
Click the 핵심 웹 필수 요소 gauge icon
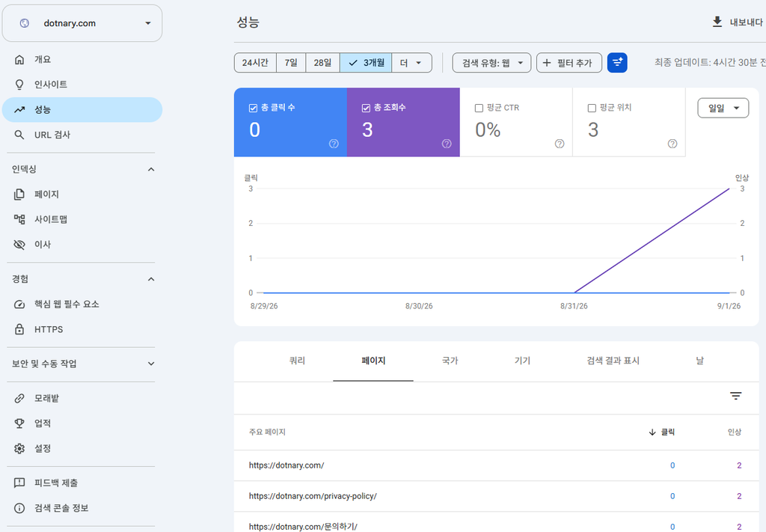point(19,305)
